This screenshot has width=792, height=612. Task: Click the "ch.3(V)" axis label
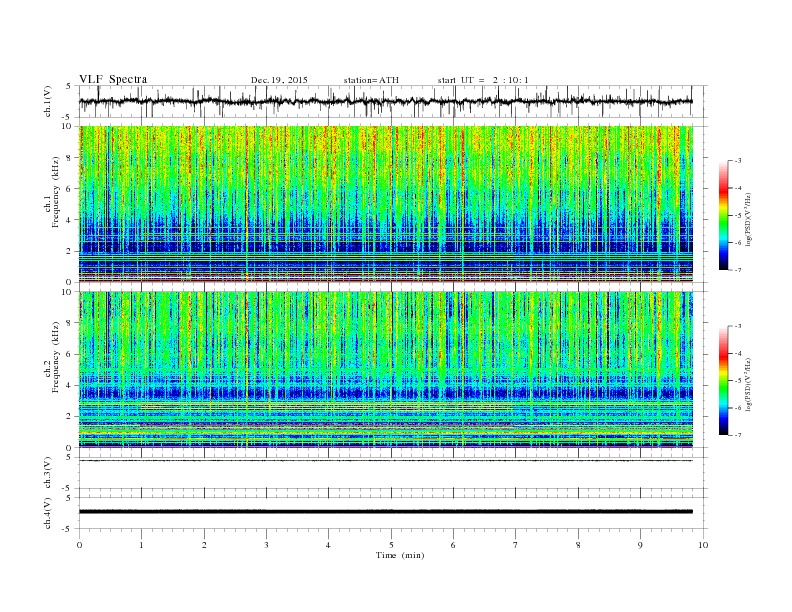tap(48, 473)
